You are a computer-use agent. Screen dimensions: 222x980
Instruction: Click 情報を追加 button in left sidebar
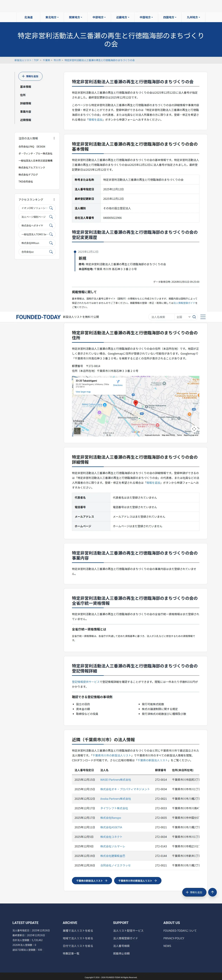pyautogui.click(x=30, y=76)
